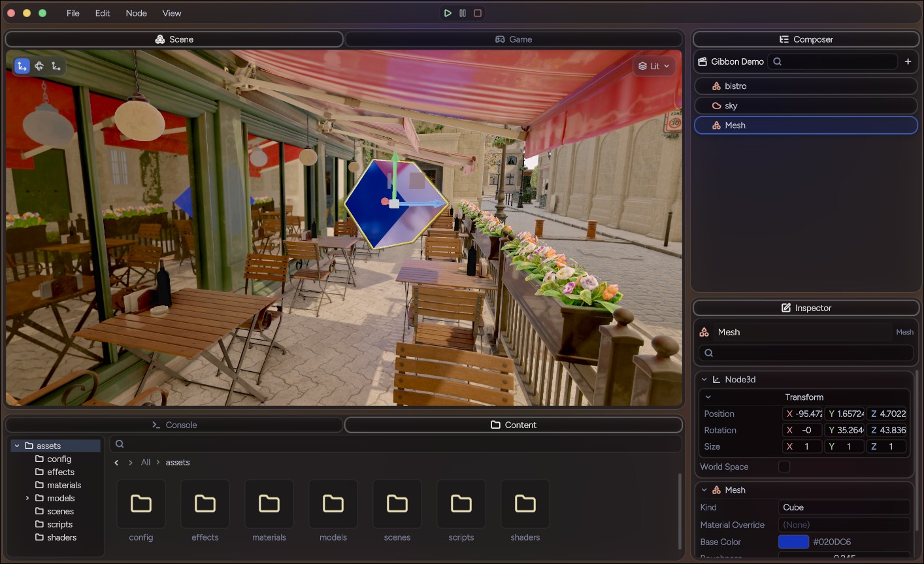Select the shaders folder in tree
Image resolution: width=924 pixels, height=564 pixels.
coord(56,537)
